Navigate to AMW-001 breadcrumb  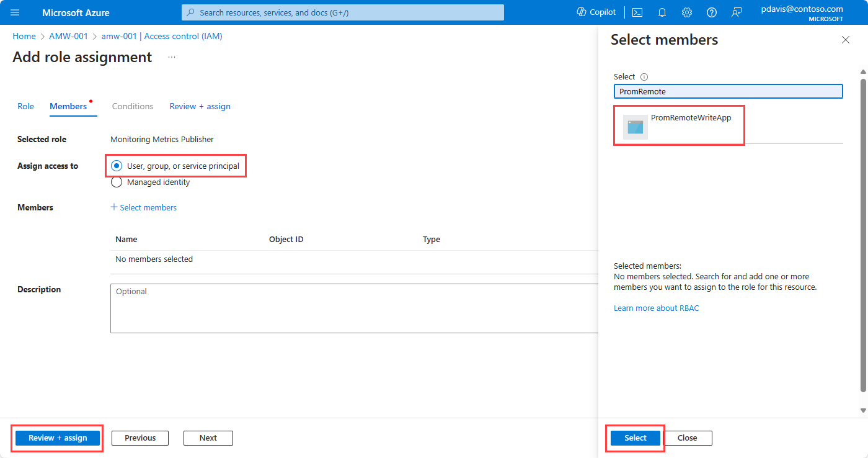pos(69,36)
